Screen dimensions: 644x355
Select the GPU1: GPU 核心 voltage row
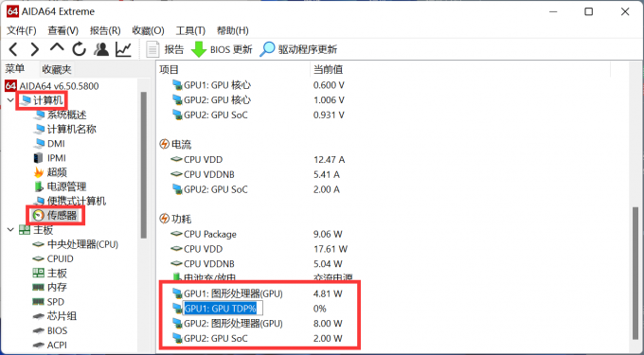pyautogui.click(x=258, y=85)
